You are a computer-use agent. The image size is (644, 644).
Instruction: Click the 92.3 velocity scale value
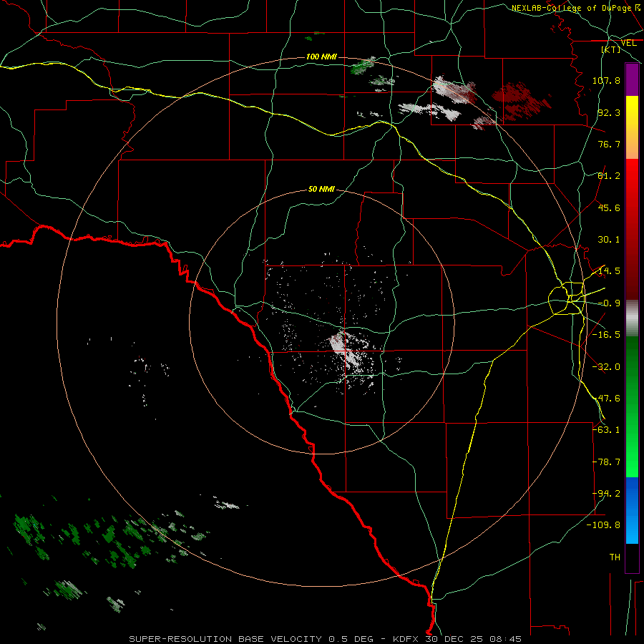point(609,112)
